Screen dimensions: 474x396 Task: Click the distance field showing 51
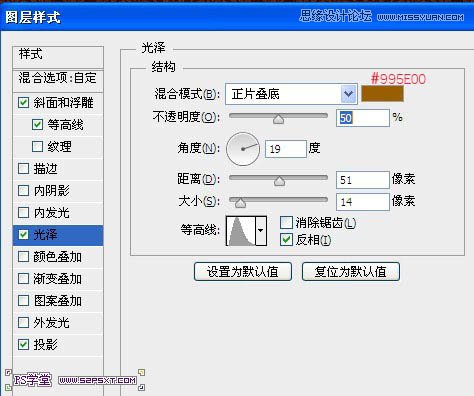[x=363, y=180]
